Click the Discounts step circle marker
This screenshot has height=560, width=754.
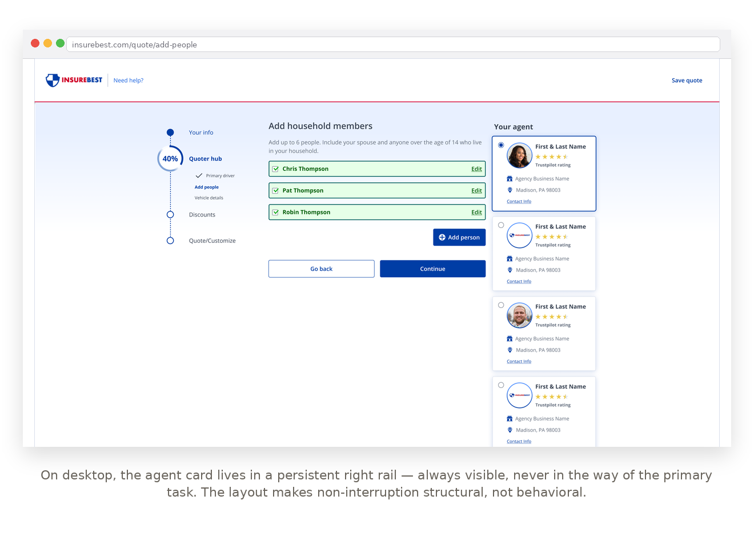tap(170, 215)
